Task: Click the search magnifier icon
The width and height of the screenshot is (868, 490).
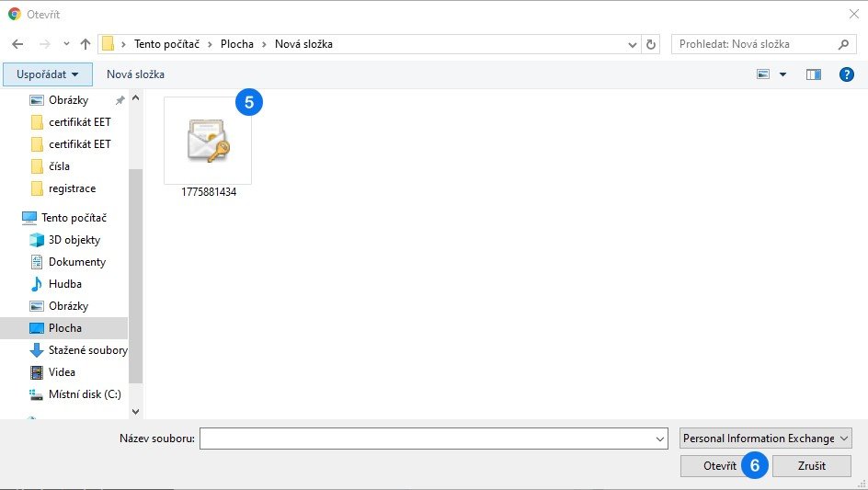Action: [x=844, y=44]
